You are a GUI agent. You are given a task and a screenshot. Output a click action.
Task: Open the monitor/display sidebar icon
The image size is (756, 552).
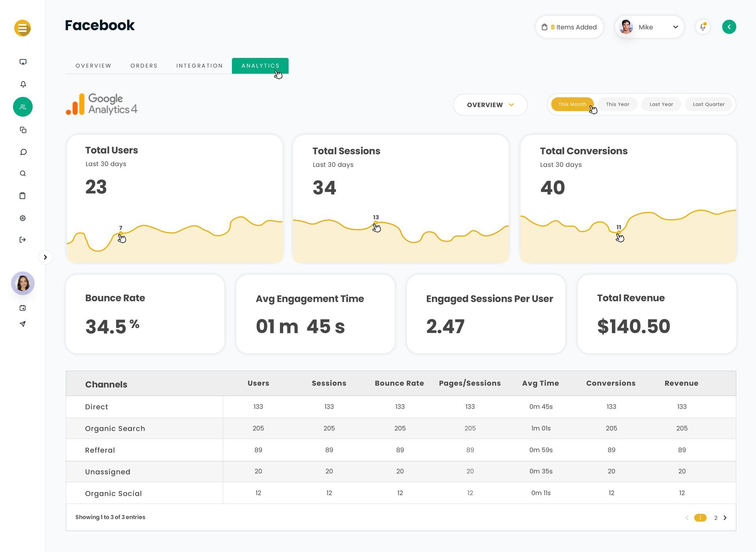pos(23,62)
